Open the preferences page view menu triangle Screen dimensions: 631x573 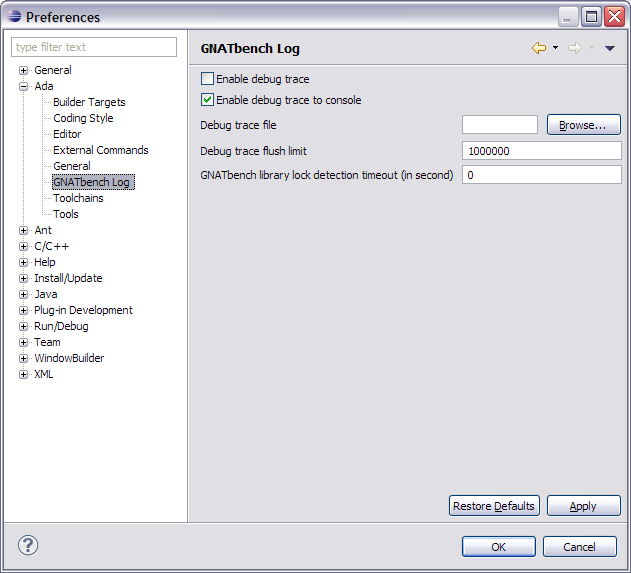[x=610, y=48]
